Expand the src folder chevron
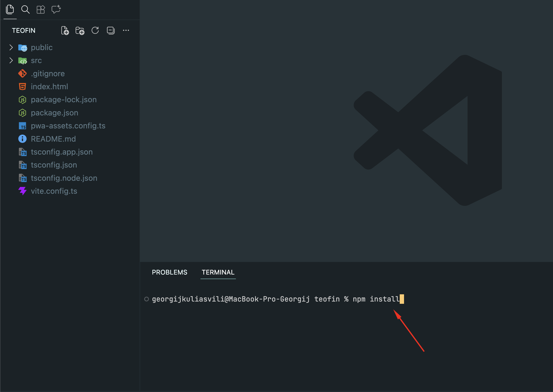This screenshot has width=553, height=392. 11,61
